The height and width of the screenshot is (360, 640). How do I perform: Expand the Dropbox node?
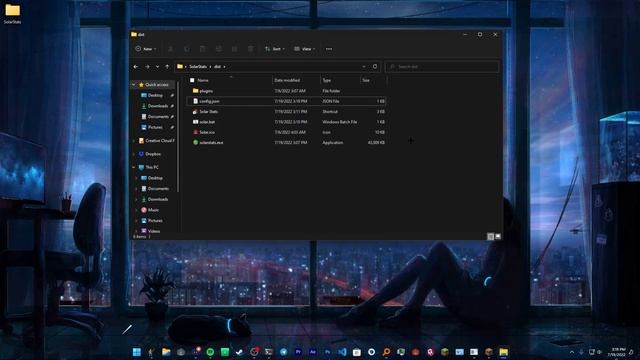[134, 154]
